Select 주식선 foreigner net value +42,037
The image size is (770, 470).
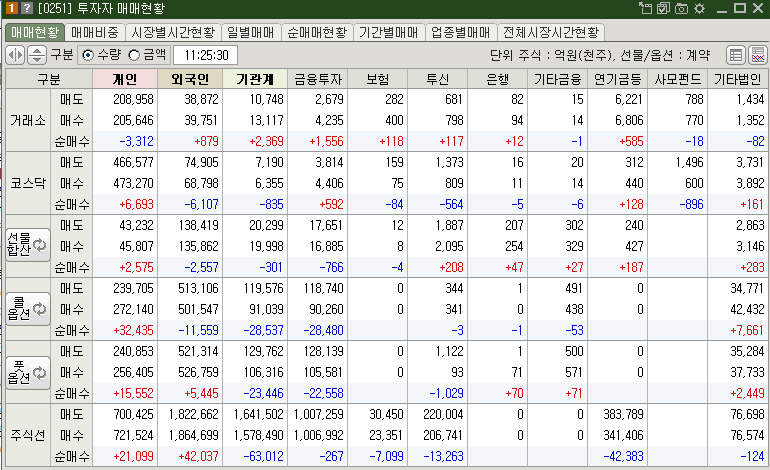click(198, 456)
